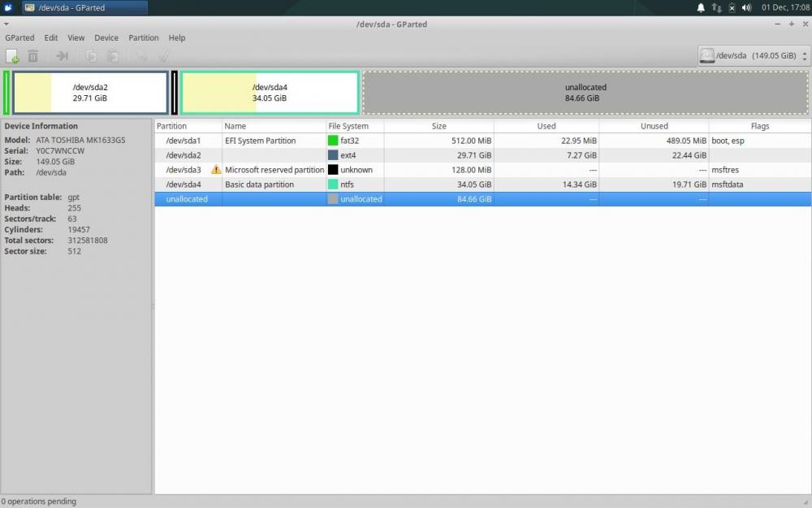Open the window menu arrow in title bar
The image size is (812, 508).
[6, 24]
